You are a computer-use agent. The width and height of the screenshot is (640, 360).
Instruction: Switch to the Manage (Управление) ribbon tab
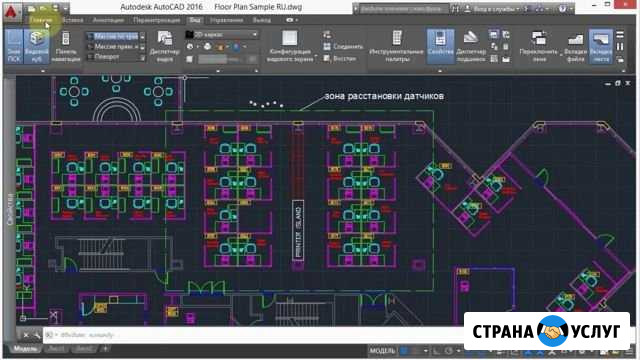click(227, 20)
